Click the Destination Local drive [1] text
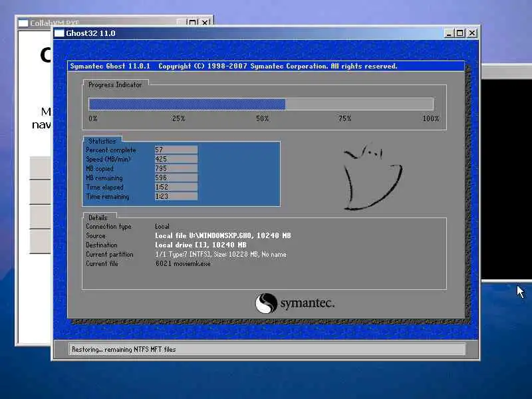This screenshot has height=399, width=532. coord(201,245)
